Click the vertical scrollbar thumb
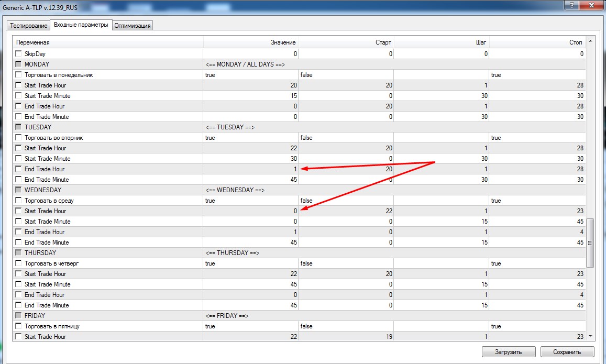Viewport: 606px width, 364px height. tap(590, 242)
